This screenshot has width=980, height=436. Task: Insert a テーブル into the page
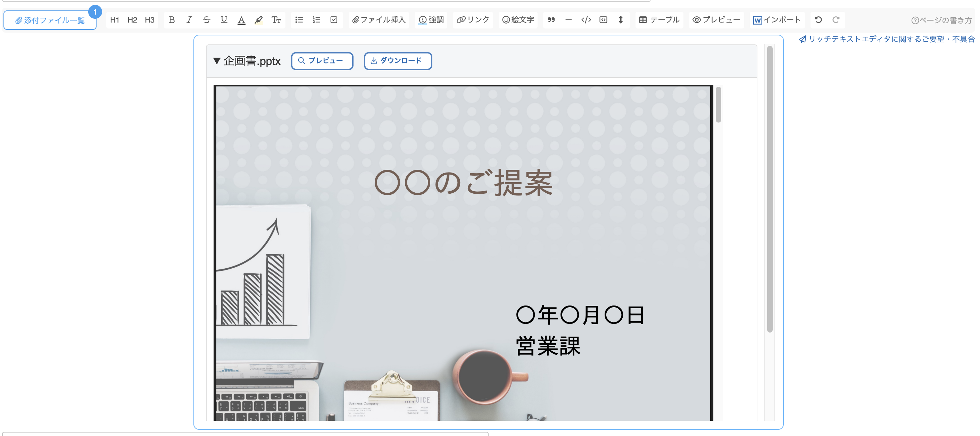tap(659, 20)
